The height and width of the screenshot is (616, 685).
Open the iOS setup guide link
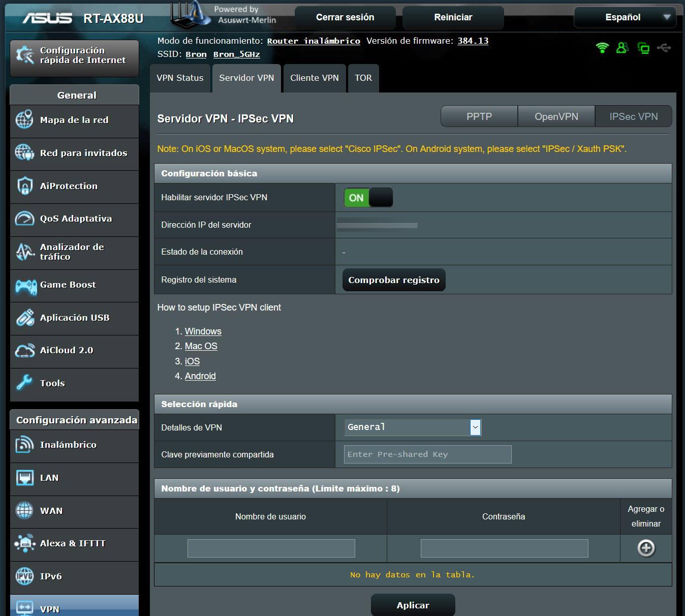192,361
